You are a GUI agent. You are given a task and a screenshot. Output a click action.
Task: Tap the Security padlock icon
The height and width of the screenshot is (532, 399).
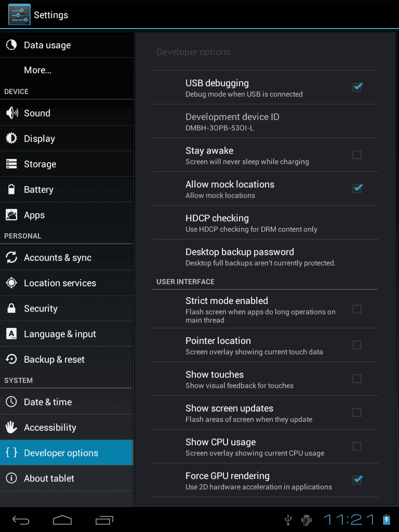(11, 308)
